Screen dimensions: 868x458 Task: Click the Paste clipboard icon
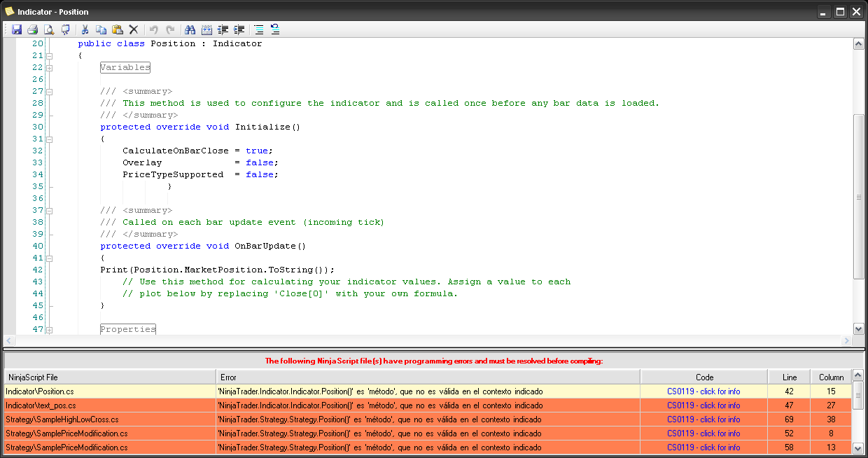point(117,29)
